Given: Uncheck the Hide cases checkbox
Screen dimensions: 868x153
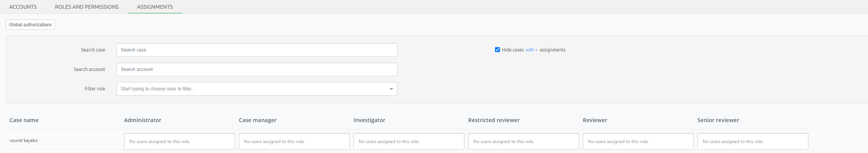Looking at the screenshot, I should coord(497,50).
